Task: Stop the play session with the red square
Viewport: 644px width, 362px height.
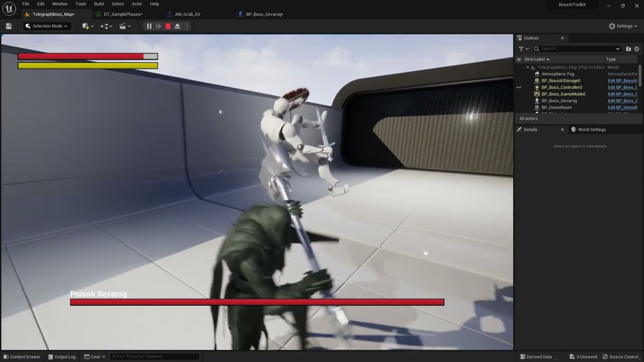Action: [x=168, y=26]
